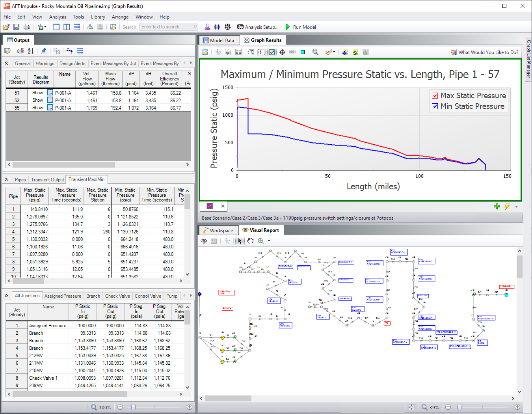Select the Pan hand tool in Visual Report

pyautogui.click(x=251, y=241)
